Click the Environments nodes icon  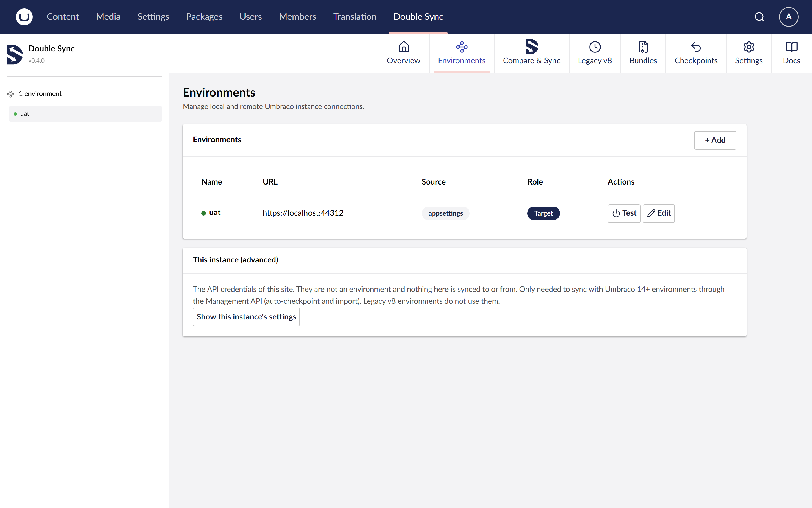(x=462, y=47)
